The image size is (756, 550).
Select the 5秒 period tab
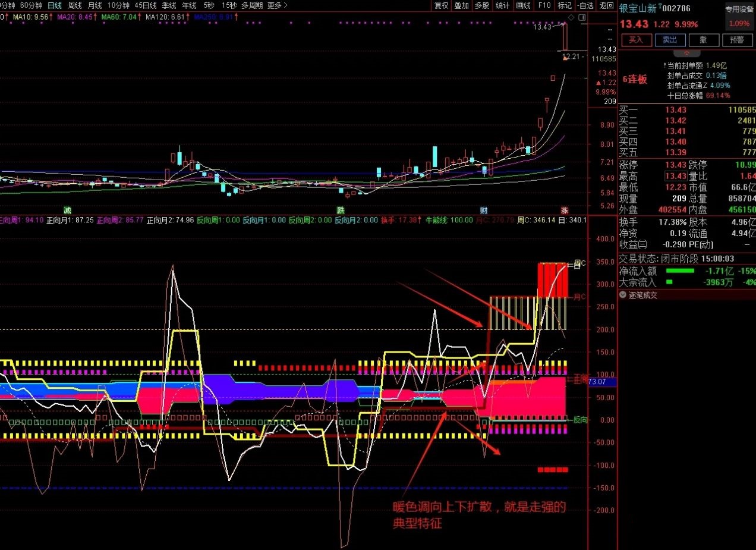[x=208, y=5]
